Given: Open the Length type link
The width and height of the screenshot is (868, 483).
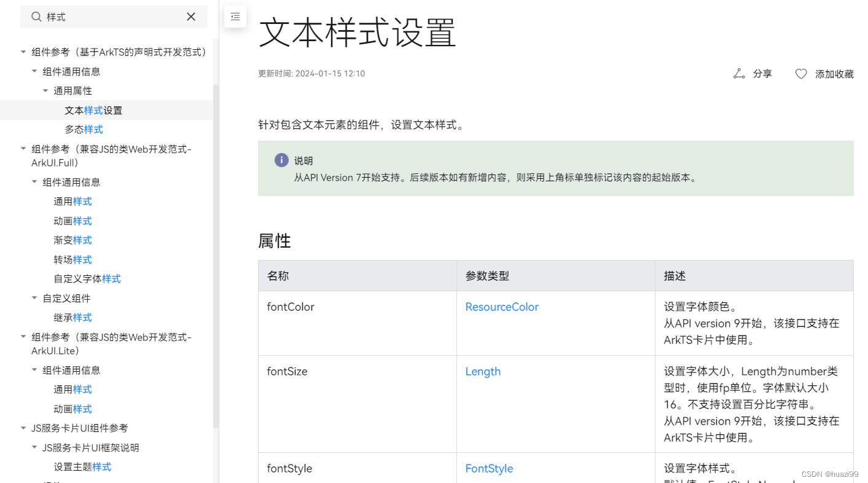Looking at the screenshot, I should pos(483,371).
